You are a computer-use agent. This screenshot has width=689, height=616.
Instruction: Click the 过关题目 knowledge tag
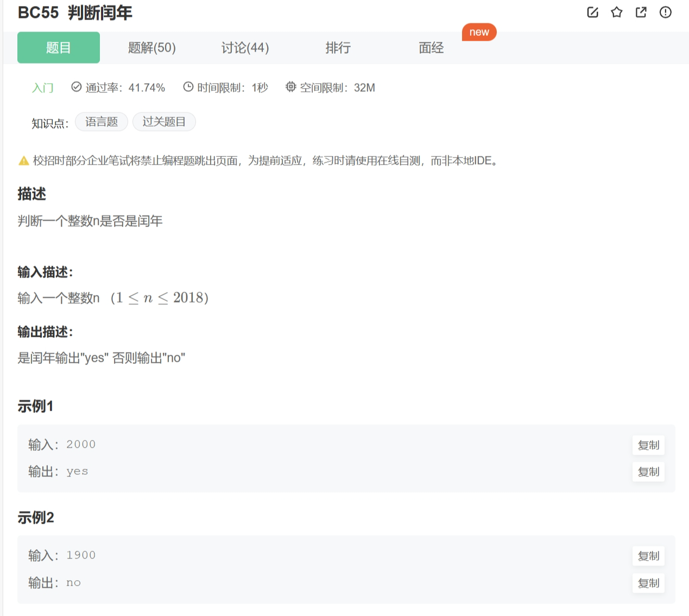click(164, 122)
